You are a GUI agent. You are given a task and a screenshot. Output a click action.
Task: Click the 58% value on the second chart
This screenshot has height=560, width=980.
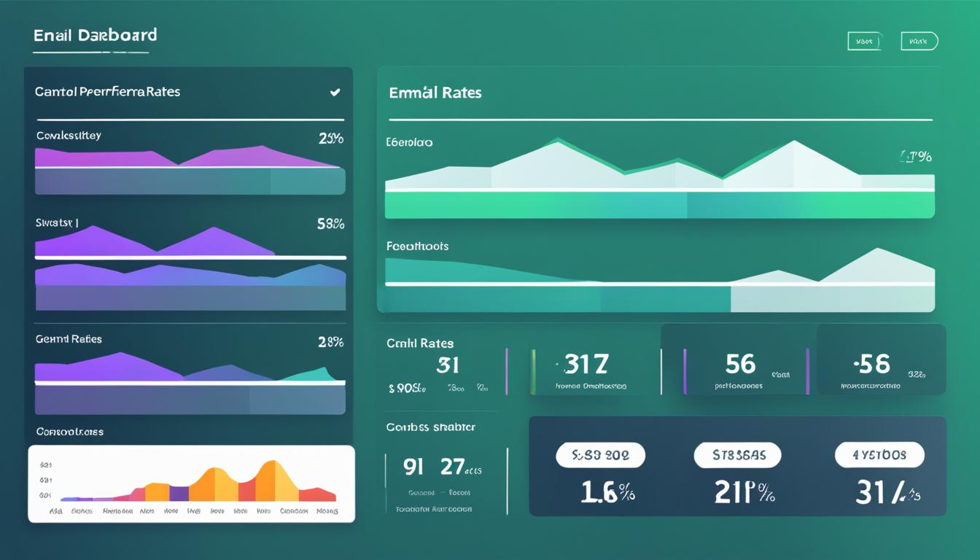(330, 224)
